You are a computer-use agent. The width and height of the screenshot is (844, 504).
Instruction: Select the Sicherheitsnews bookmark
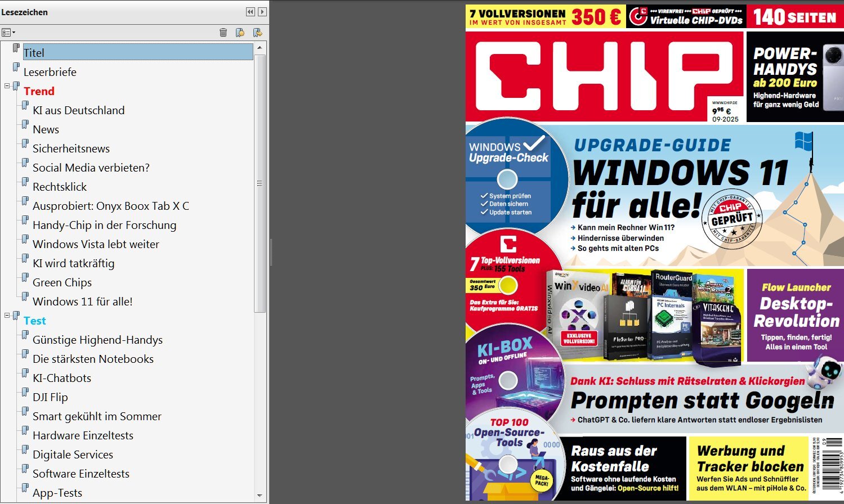[71, 148]
